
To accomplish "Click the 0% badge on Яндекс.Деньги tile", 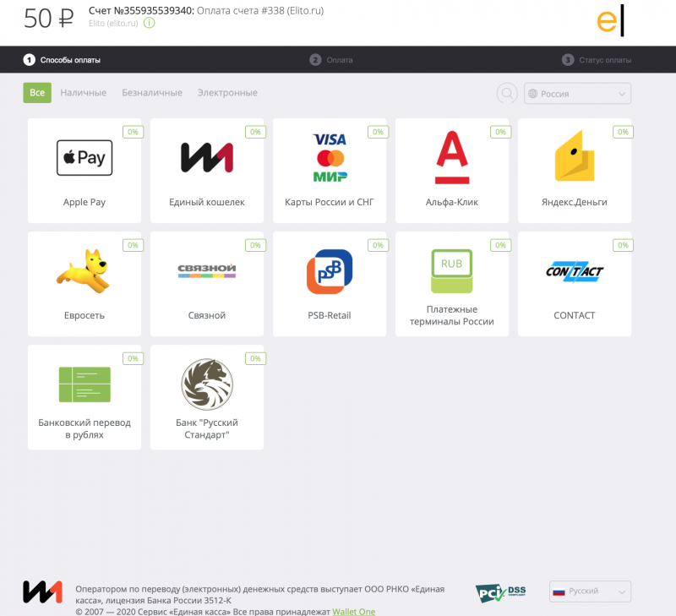I will (623, 132).
